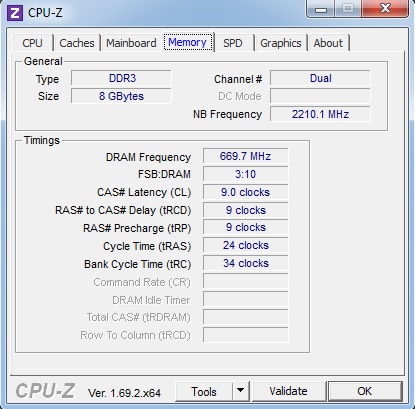Viewport: 415px width, 409px height.
Task: Go to the Mainboard tab
Action: (x=131, y=43)
